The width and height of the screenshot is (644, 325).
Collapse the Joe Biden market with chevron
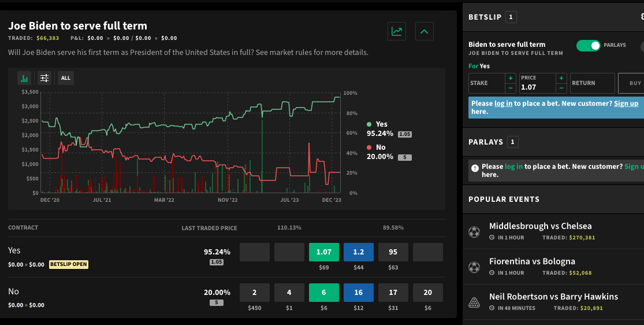tap(425, 31)
